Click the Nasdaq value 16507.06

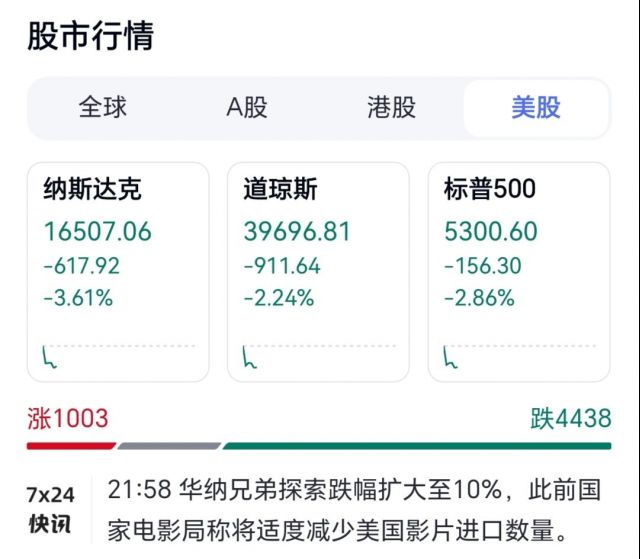(97, 232)
